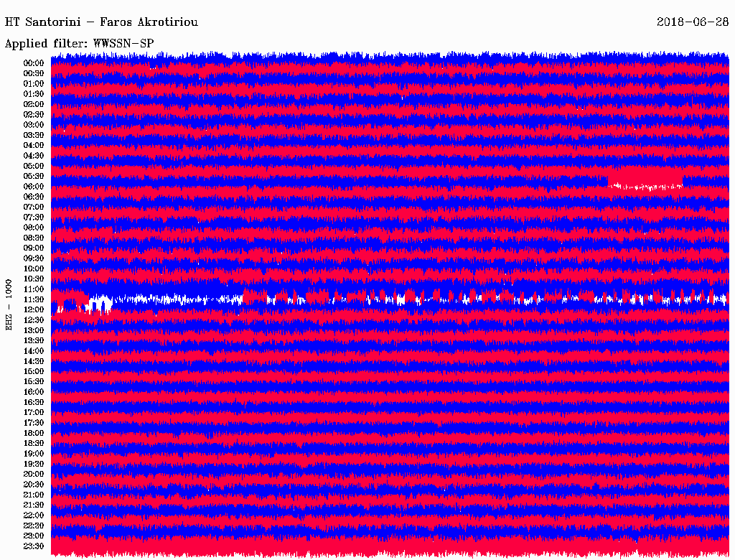Click the 08:00 time label

33,228
